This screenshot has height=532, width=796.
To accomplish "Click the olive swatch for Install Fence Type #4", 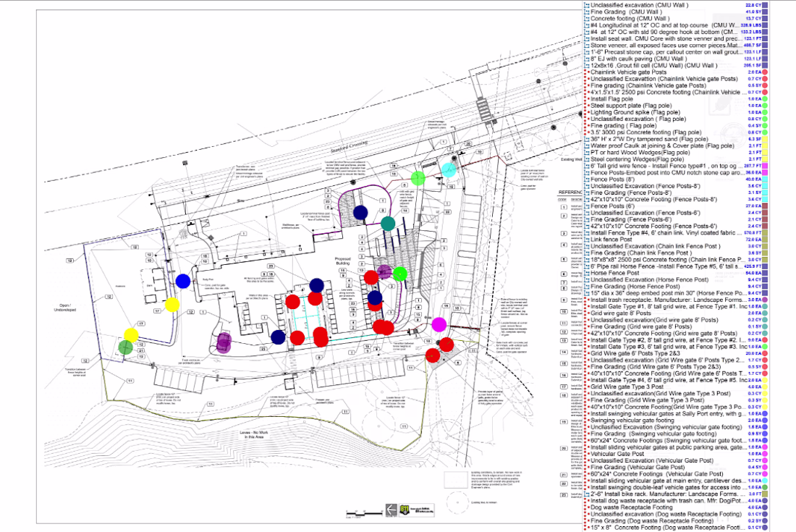I will coord(765,233).
